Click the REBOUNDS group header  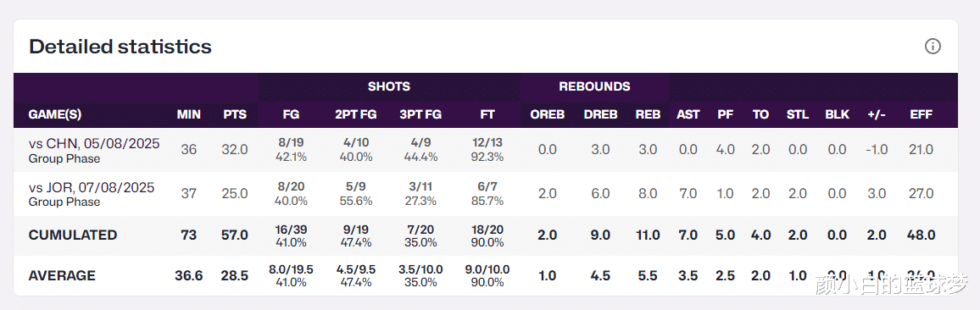594,87
